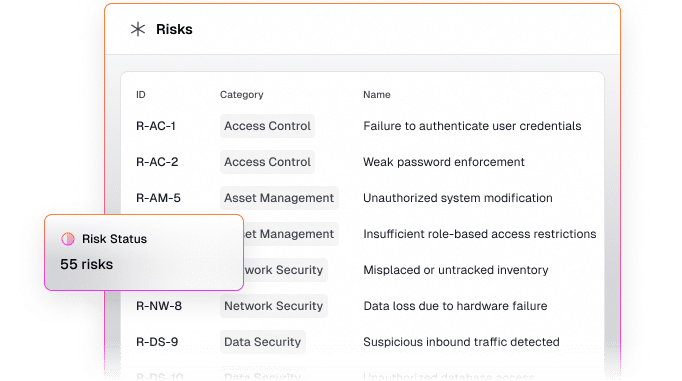Click the Risks heading
The height and width of the screenshot is (381, 682).
pos(174,29)
